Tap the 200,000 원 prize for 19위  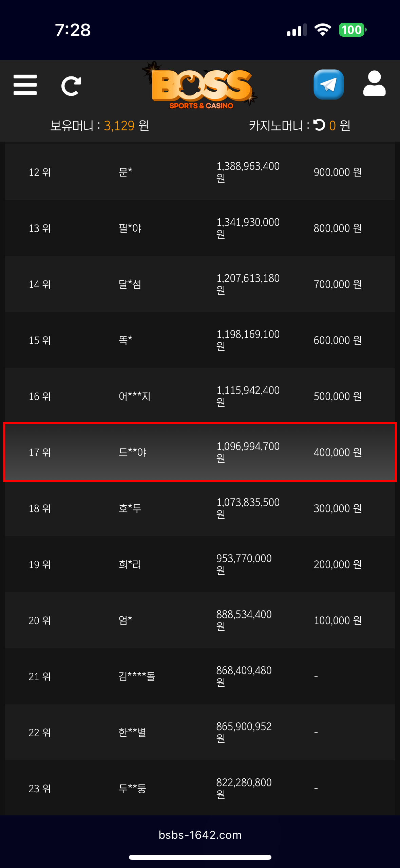[338, 564]
